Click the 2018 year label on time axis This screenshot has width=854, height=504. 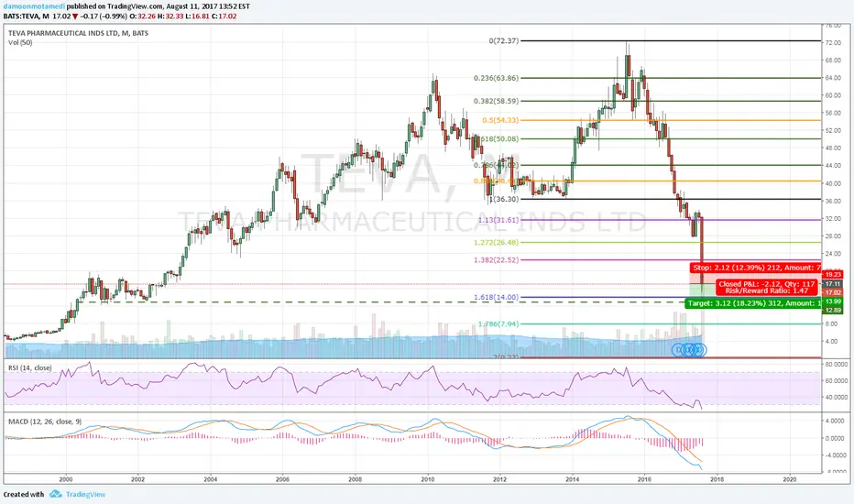point(717,479)
